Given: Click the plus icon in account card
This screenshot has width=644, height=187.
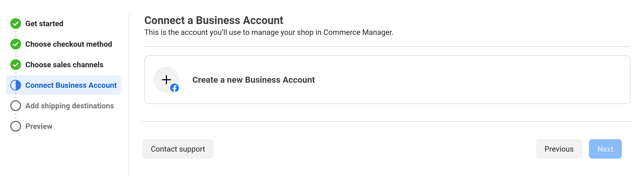Looking at the screenshot, I should [x=166, y=80].
